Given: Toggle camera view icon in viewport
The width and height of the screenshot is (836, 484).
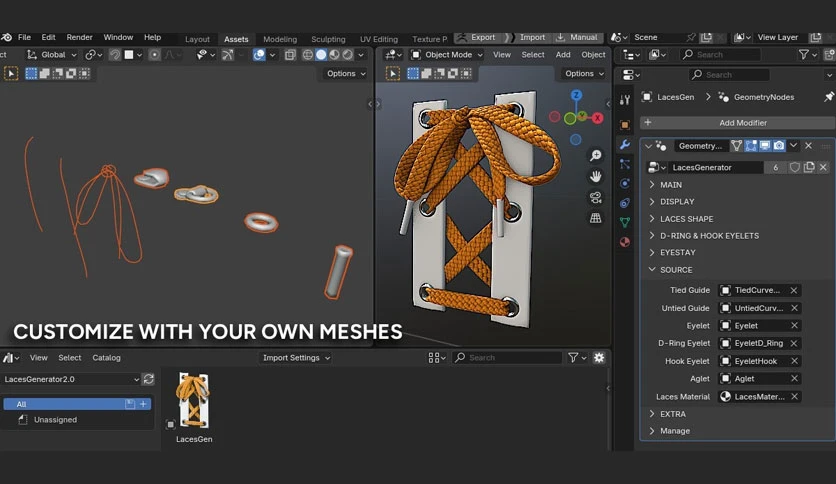Looking at the screenshot, I should (596, 197).
